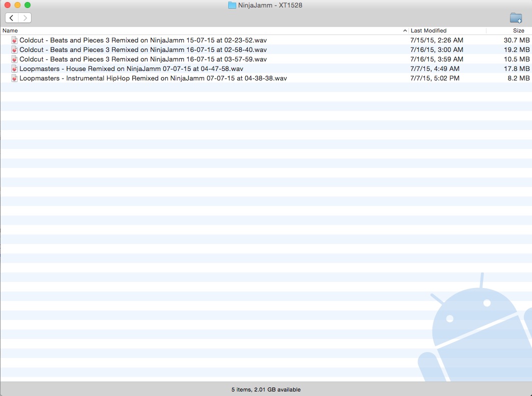
Task: Sort files by the Size column header
Action: 518,30
